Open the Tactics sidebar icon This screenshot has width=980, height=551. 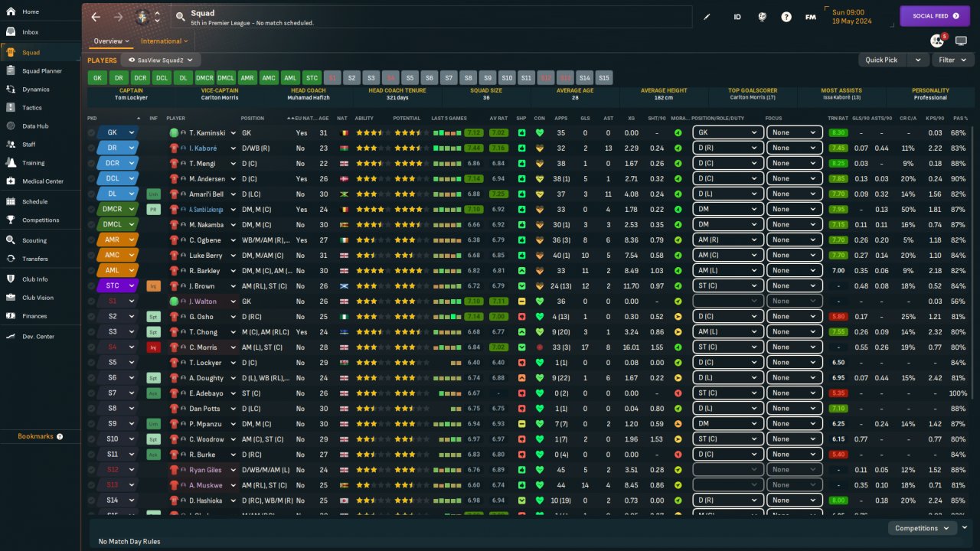(11, 107)
